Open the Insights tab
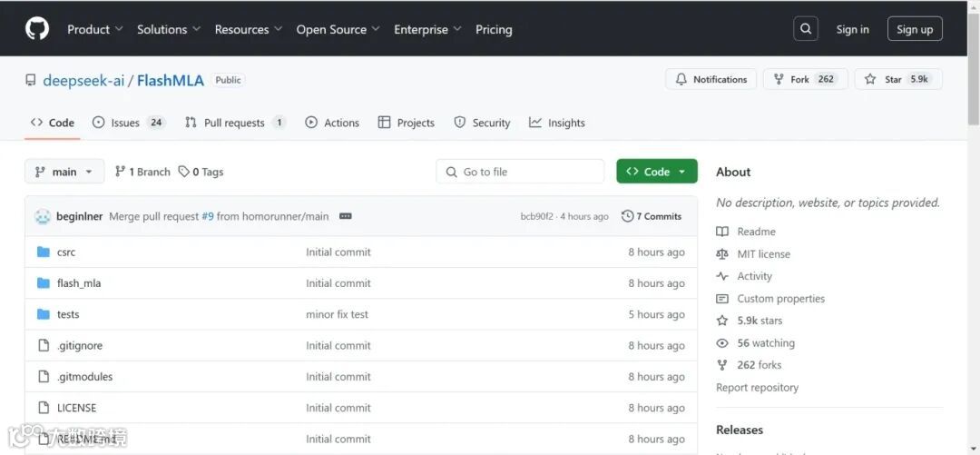980x455 pixels. pyautogui.click(x=557, y=123)
